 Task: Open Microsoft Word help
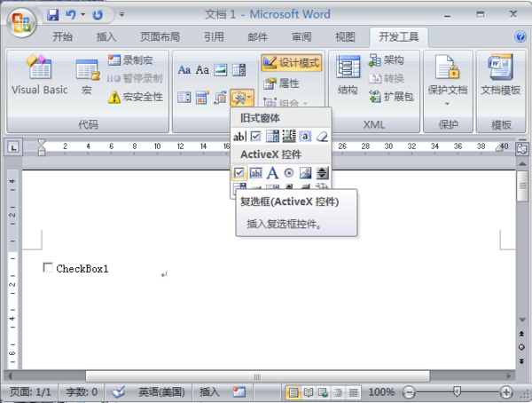(520, 36)
